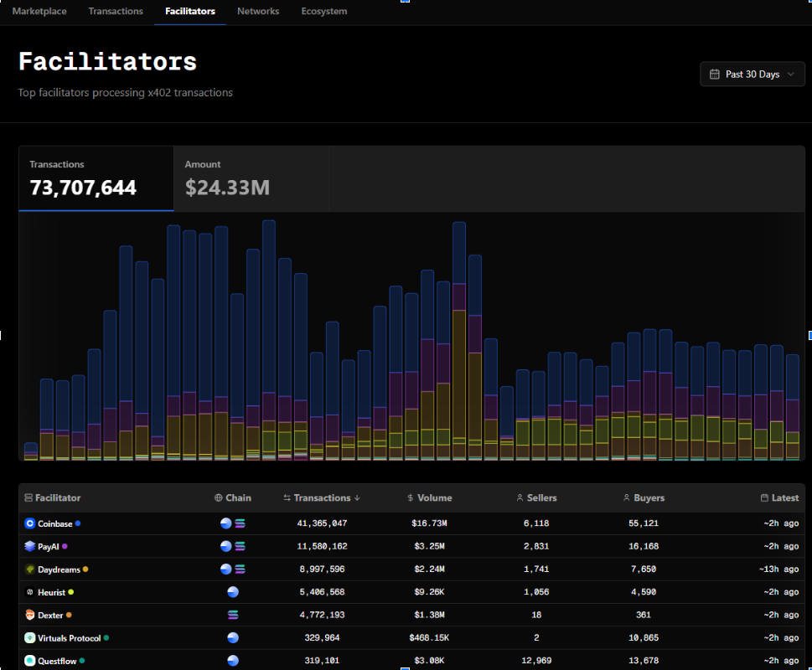Click the PayAI logo icon
812x670 pixels.
click(30, 546)
